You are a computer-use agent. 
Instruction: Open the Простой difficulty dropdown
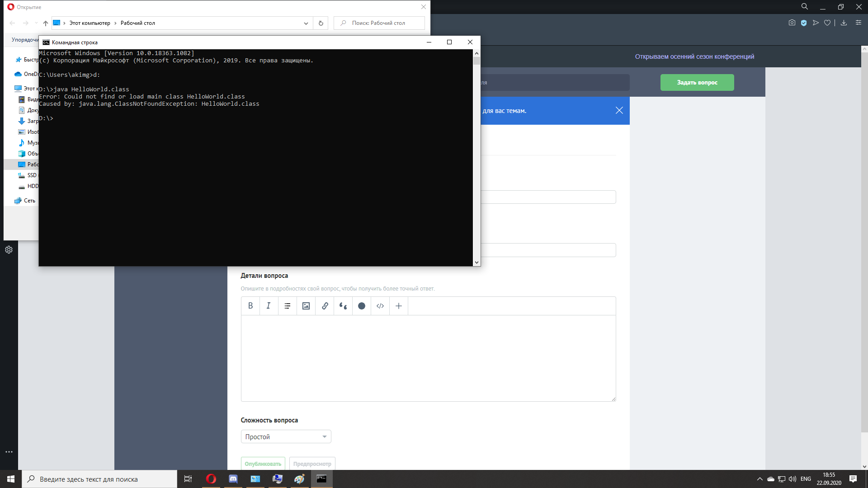tap(286, 436)
